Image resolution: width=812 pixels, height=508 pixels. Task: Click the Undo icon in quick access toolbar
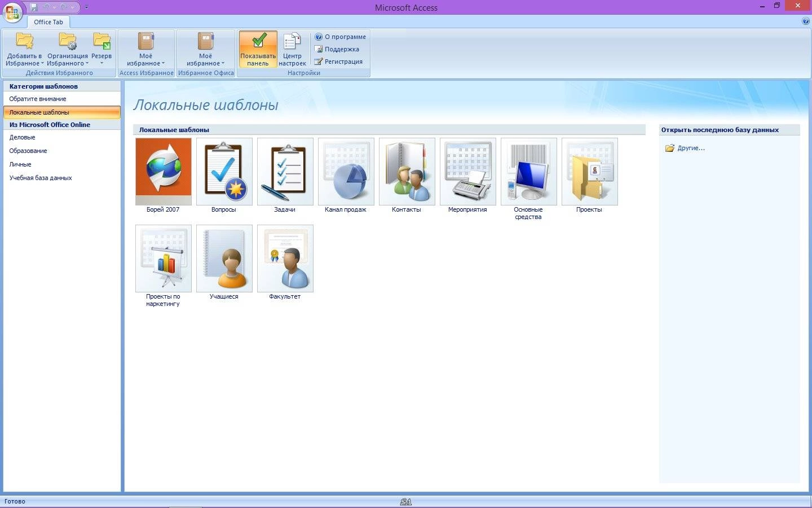click(x=47, y=7)
